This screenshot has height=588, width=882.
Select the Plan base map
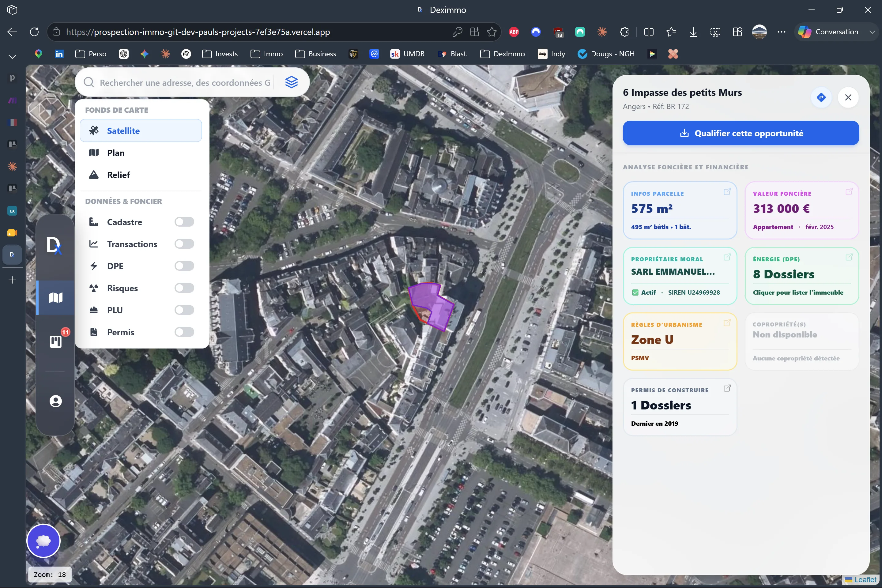(141, 153)
